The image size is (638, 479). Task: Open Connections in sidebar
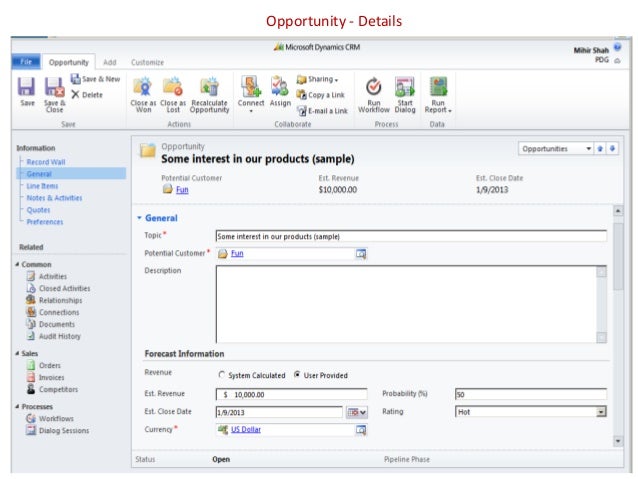(59, 312)
